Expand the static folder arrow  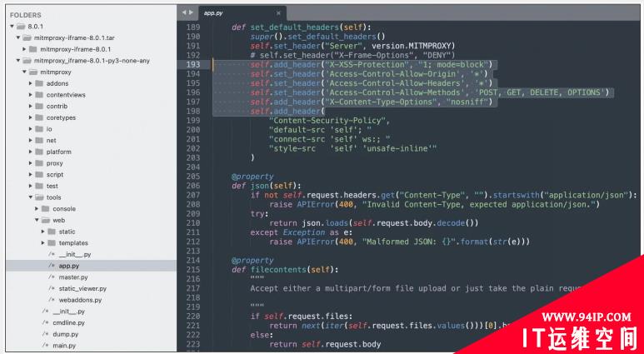point(43,232)
